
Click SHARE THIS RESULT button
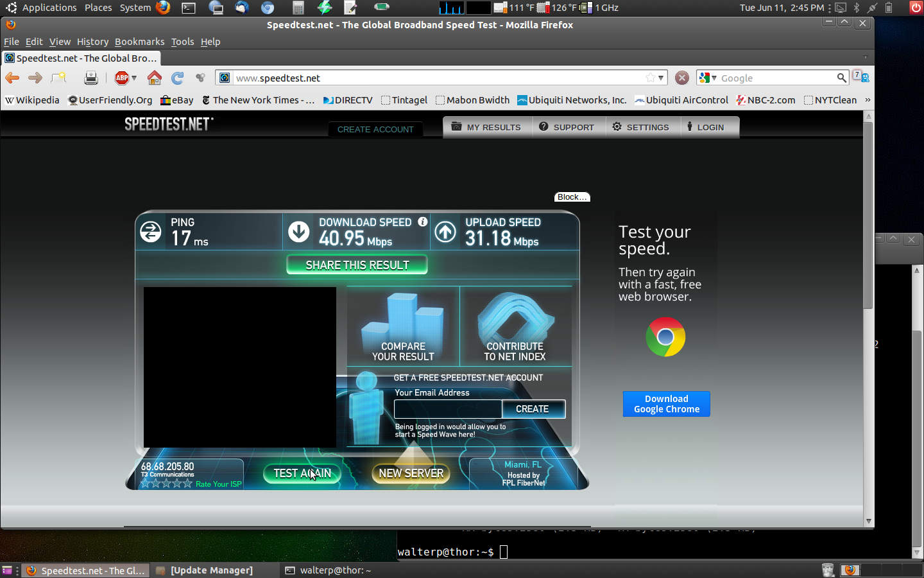tap(357, 265)
